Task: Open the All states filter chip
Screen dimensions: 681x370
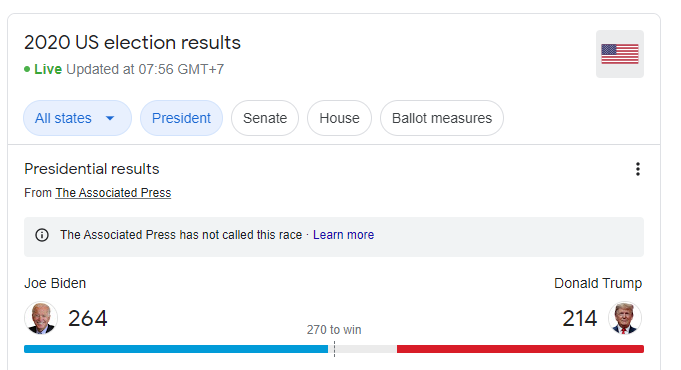Action: click(77, 118)
